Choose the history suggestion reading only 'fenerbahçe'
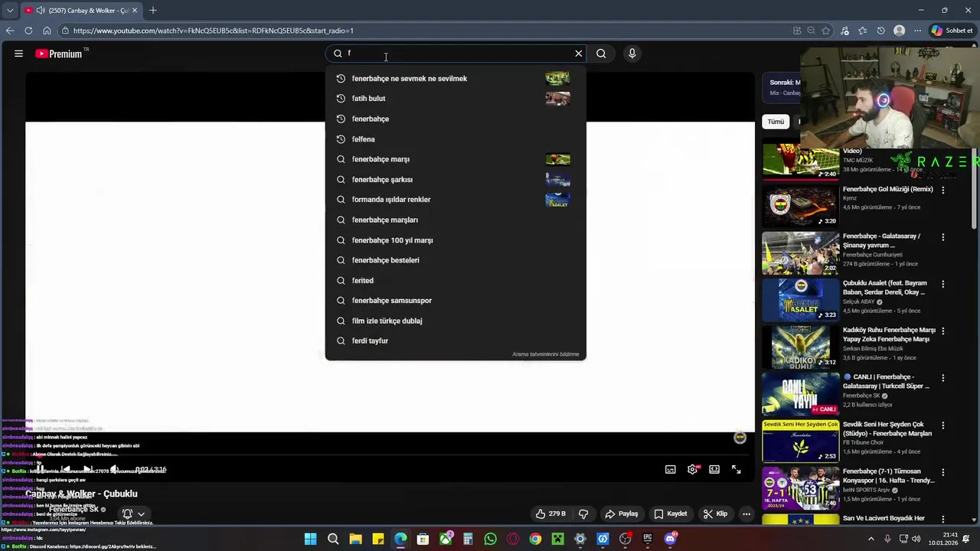This screenshot has width=980, height=551. tap(456, 119)
